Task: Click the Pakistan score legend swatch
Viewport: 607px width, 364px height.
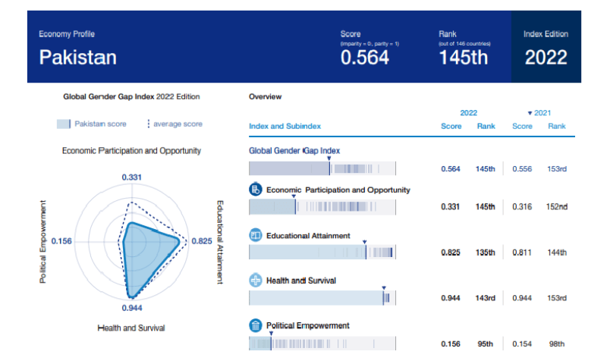Action: (x=64, y=124)
